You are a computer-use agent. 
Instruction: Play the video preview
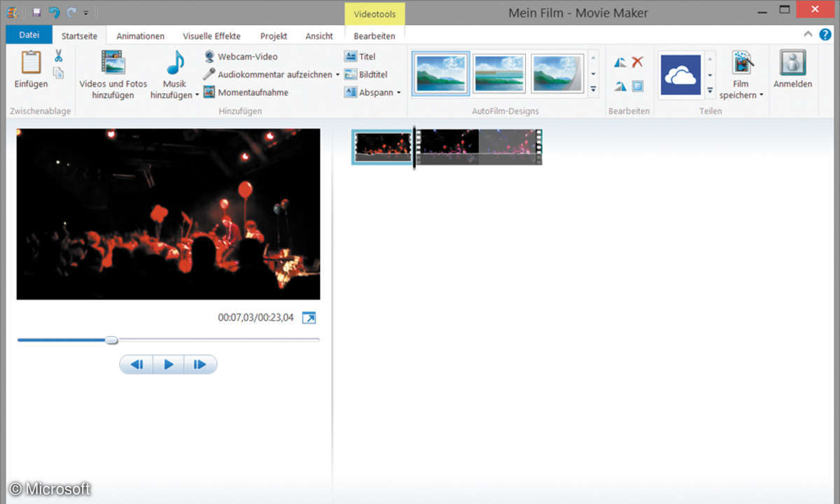click(168, 364)
